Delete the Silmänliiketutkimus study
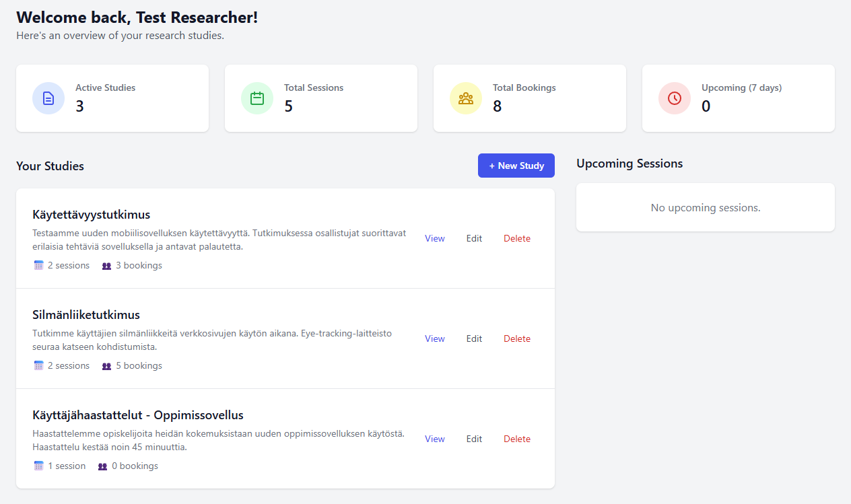The width and height of the screenshot is (851, 504). [516, 338]
